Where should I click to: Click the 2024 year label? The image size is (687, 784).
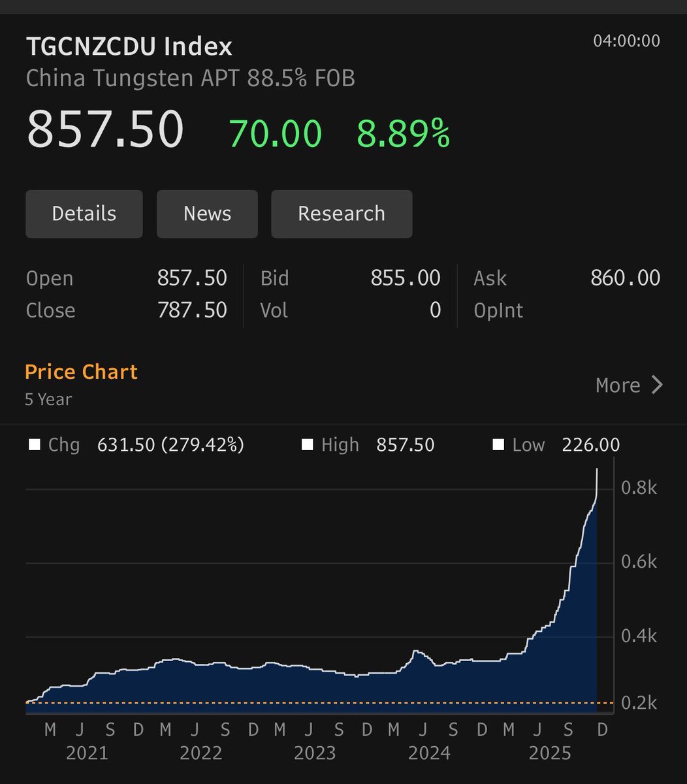429,753
